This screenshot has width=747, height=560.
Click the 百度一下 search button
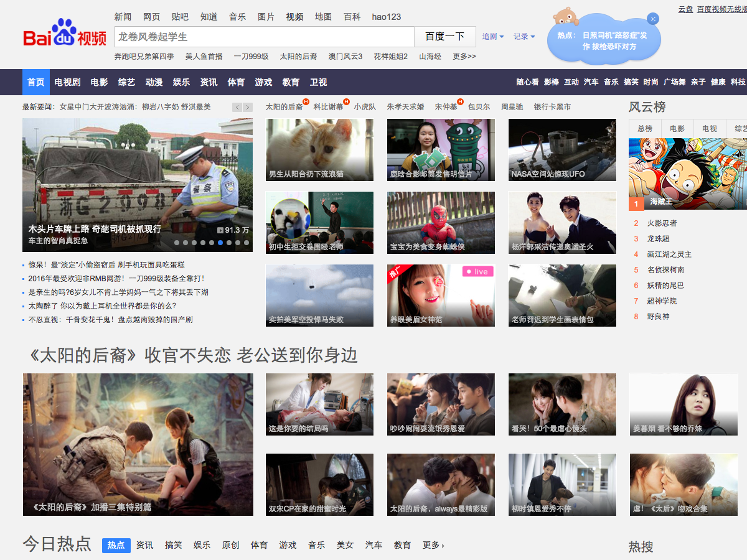[x=444, y=36]
